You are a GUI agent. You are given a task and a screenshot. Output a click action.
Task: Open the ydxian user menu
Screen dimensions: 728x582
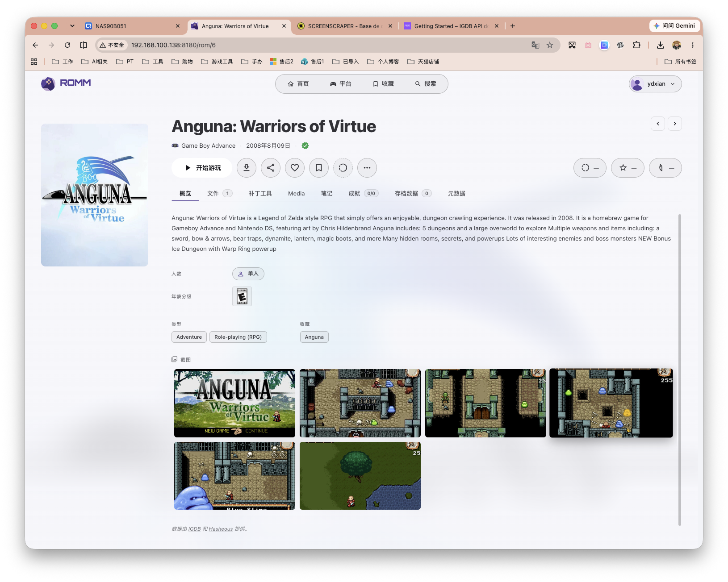click(x=655, y=84)
